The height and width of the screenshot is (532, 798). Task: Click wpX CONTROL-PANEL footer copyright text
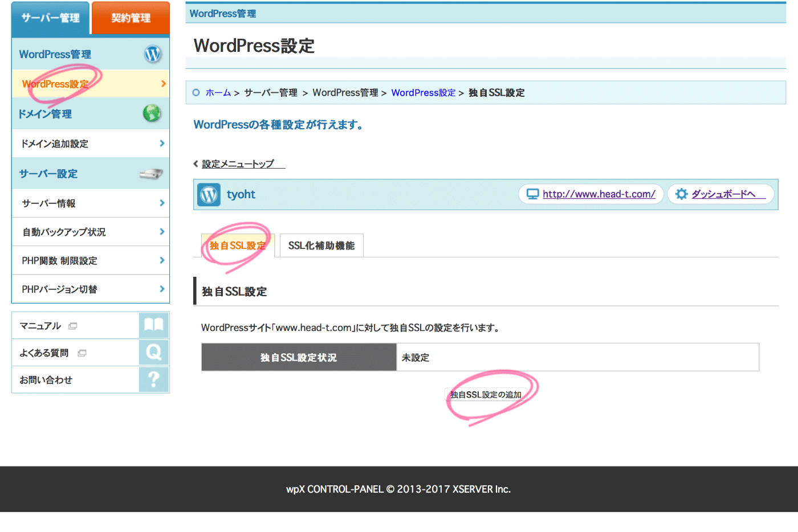coord(398,489)
